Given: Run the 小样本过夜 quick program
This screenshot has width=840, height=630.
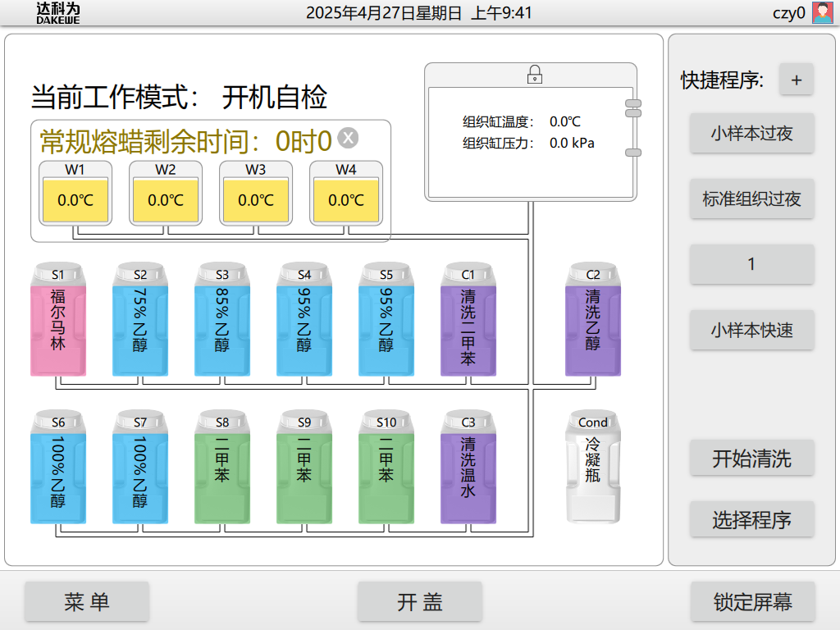Looking at the screenshot, I should click(x=751, y=133).
